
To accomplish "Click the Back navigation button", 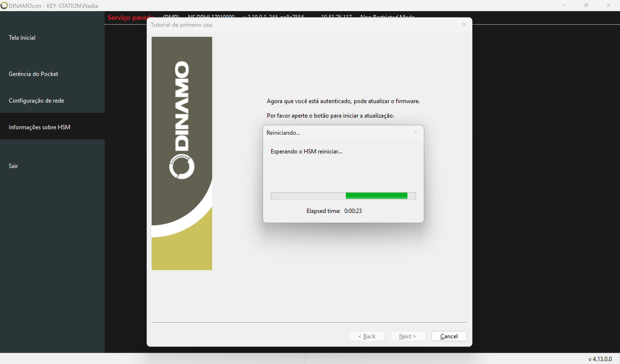I will point(367,336).
